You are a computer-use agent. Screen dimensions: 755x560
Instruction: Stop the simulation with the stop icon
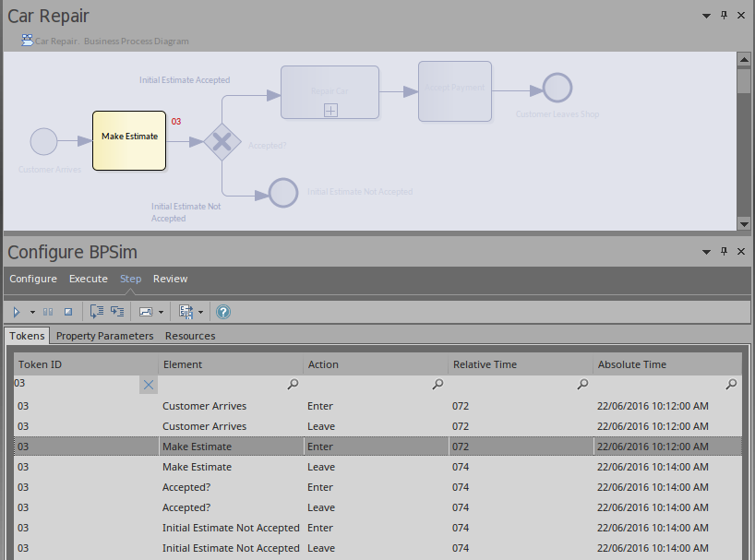67,312
